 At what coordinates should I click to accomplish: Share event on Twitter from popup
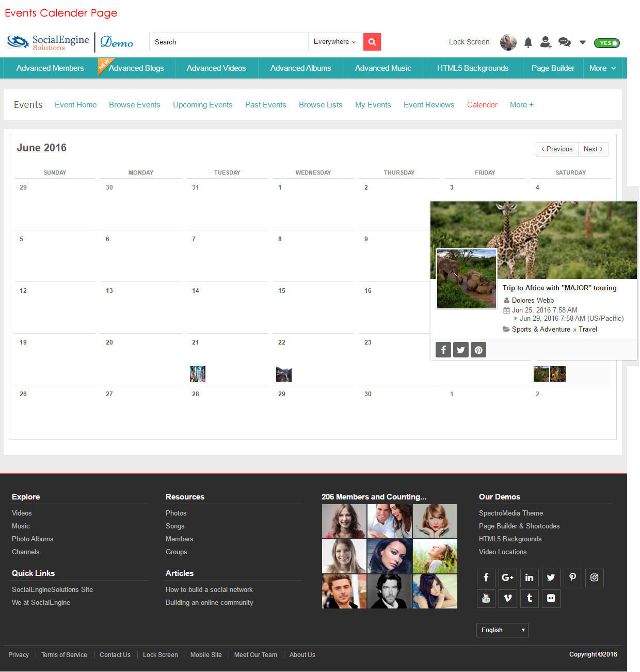click(461, 350)
